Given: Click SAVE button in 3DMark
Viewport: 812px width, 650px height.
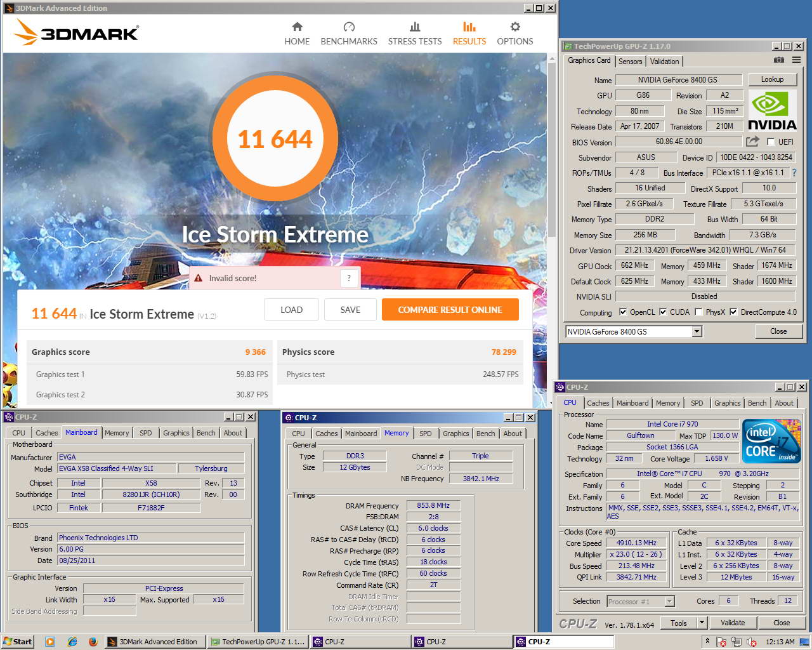Looking at the screenshot, I should coord(350,310).
